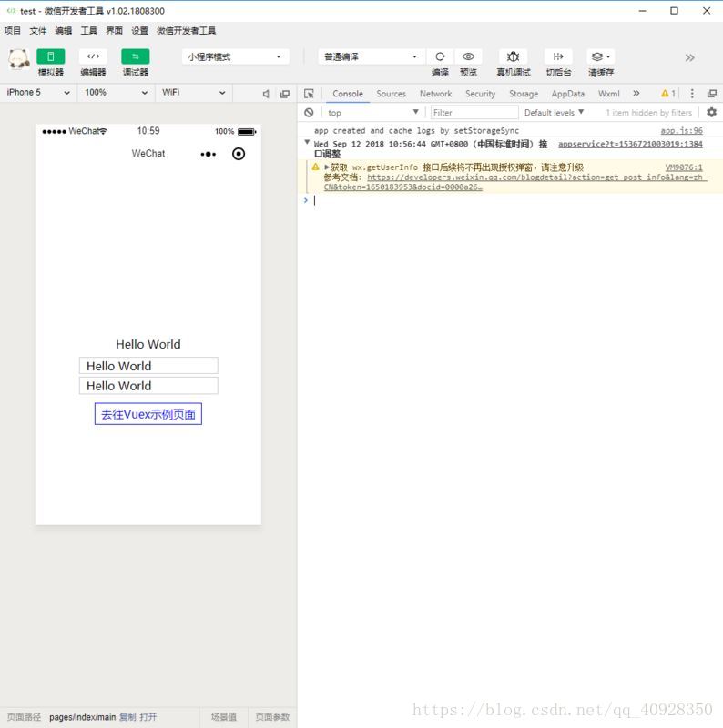The height and width of the screenshot is (728, 723).
Task: Switch to the Wxml tab
Action: [x=608, y=94]
